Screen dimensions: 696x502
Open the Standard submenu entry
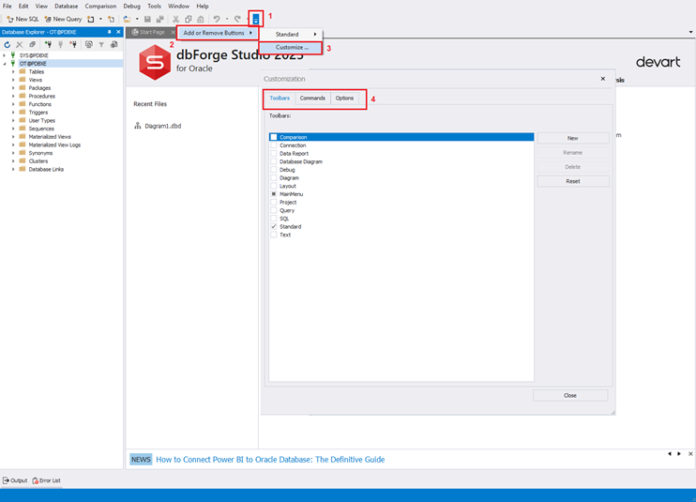coord(291,34)
